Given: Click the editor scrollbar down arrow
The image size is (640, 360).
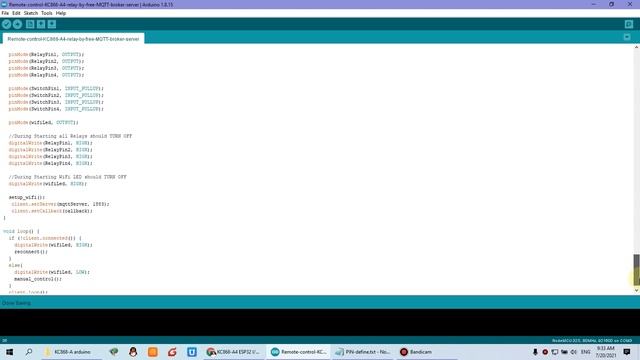Looking at the screenshot, I should (636, 291).
